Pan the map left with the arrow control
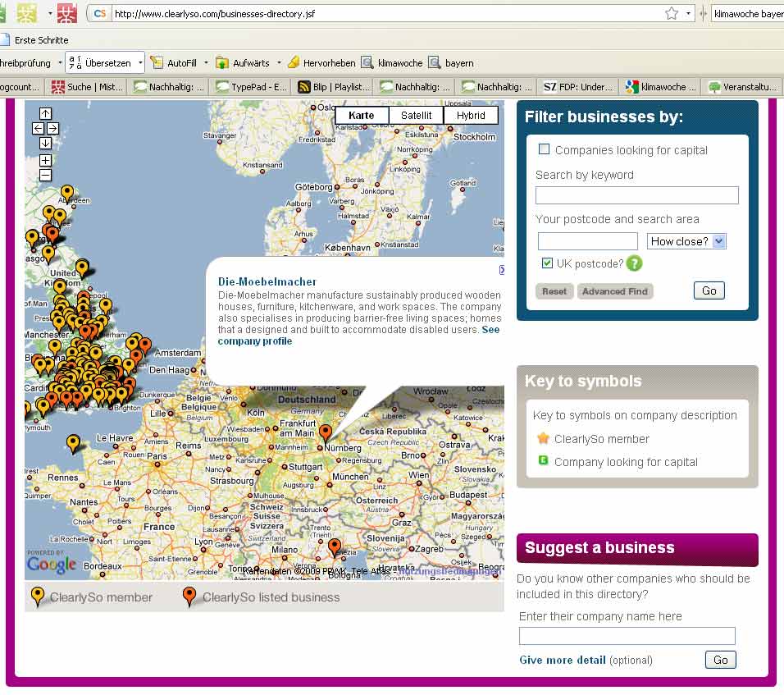Screen dimensions: 784x695 [38, 129]
